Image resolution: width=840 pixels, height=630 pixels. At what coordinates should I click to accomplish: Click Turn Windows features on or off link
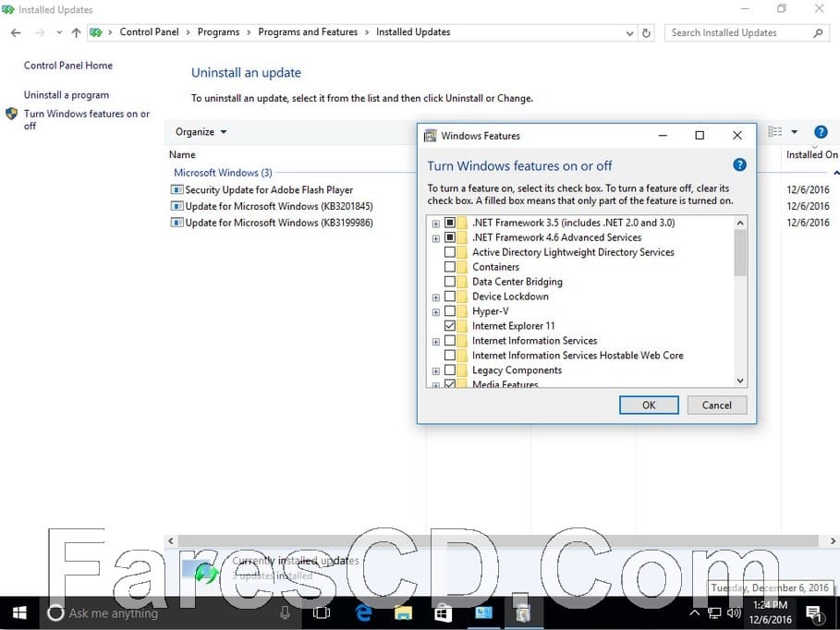(x=87, y=119)
